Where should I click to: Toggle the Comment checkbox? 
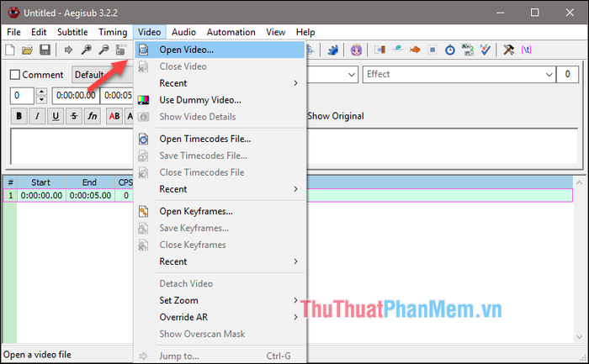pyautogui.click(x=14, y=75)
